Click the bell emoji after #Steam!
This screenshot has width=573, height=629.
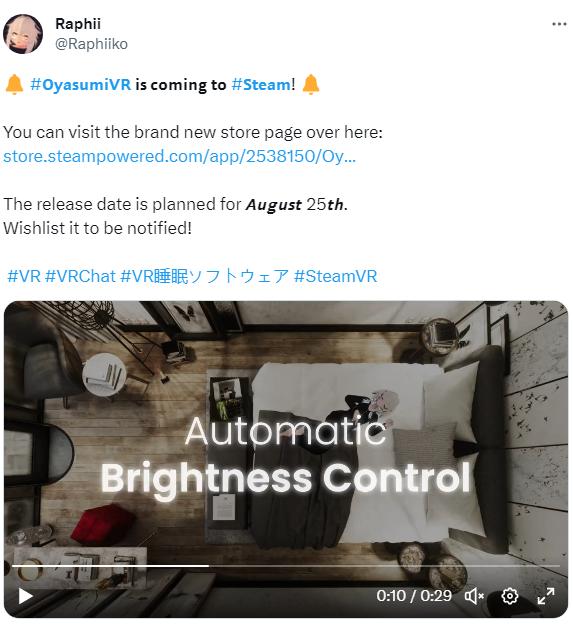[x=311, y=85]
